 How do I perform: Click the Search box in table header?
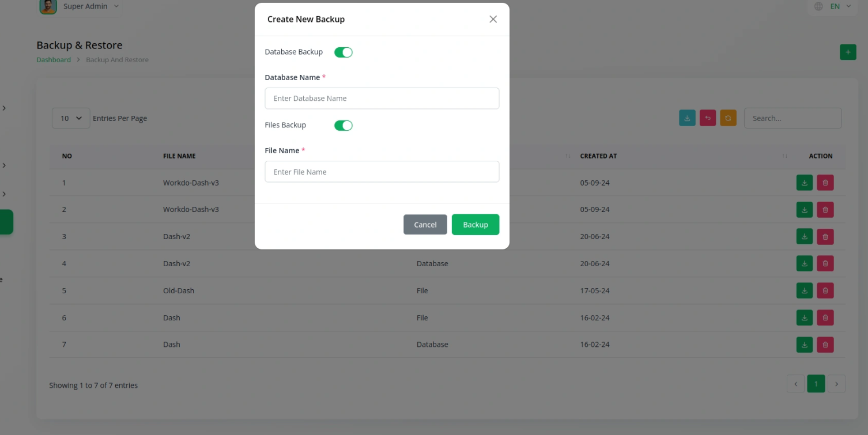point(792,118)
